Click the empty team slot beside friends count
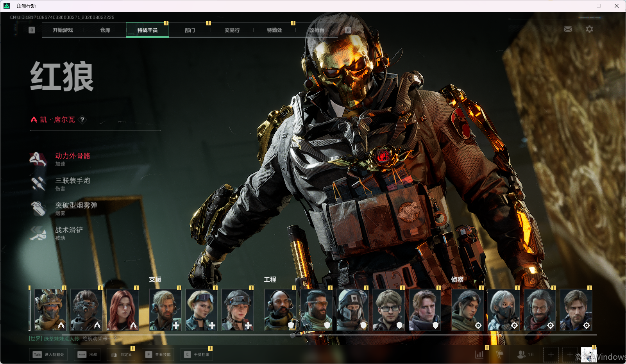This screenshot has height=364, width=626. click(551, 355)
